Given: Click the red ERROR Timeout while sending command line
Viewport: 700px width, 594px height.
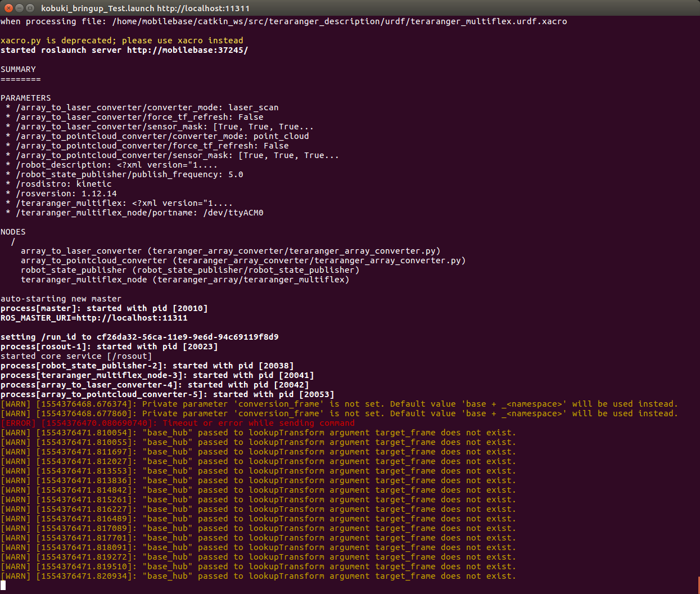Looking at the screenshot, I should coord(178,423).
